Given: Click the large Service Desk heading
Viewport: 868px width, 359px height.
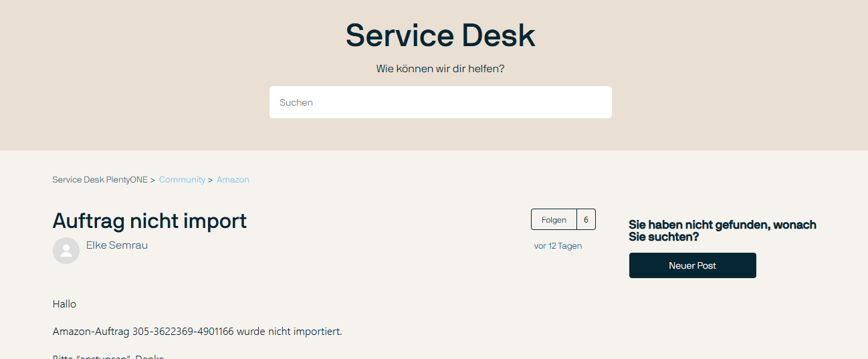Looking at the screenshot, I should pos(440,35).
